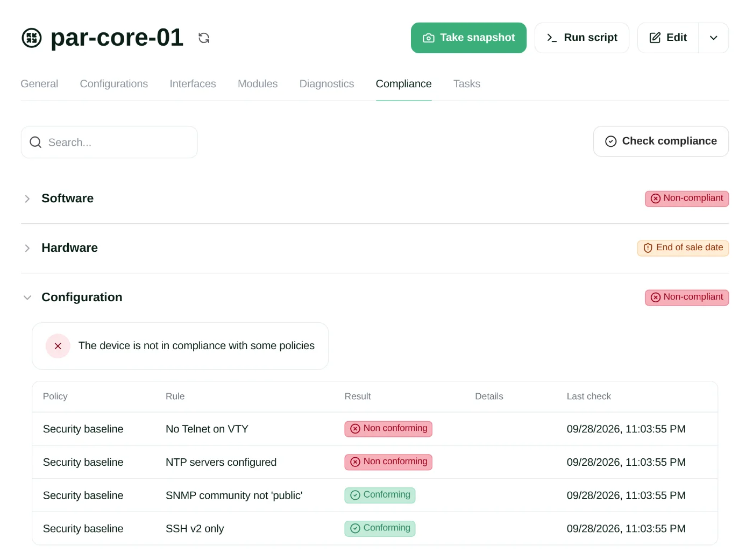This screenshot has height=560, width=753.
Task: Focus the Search input field
Action: tap(109, 142)
